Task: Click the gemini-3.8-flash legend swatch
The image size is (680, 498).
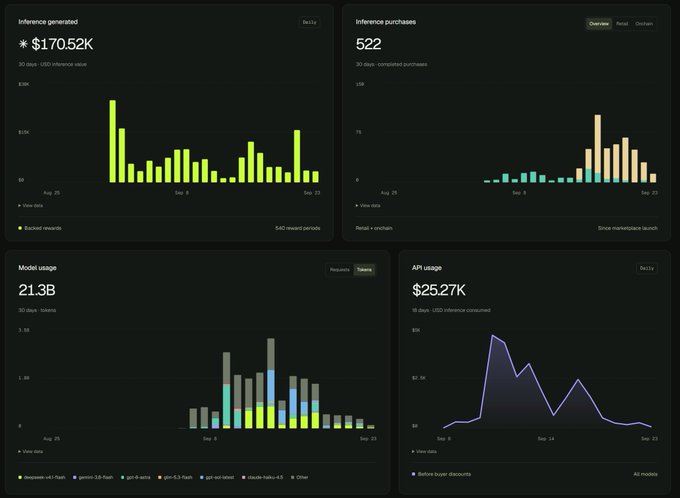Action: pyautogui.click(x=75, y=477)
